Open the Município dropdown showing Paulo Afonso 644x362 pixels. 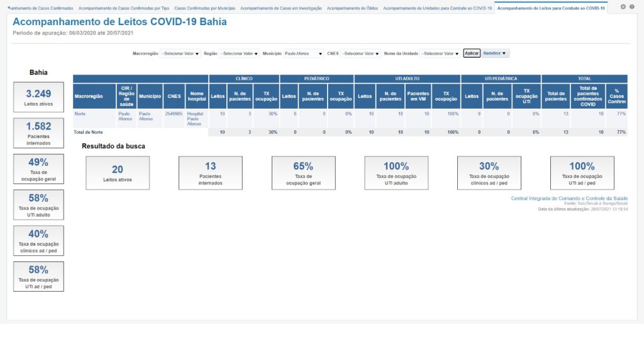pos(303,53)
